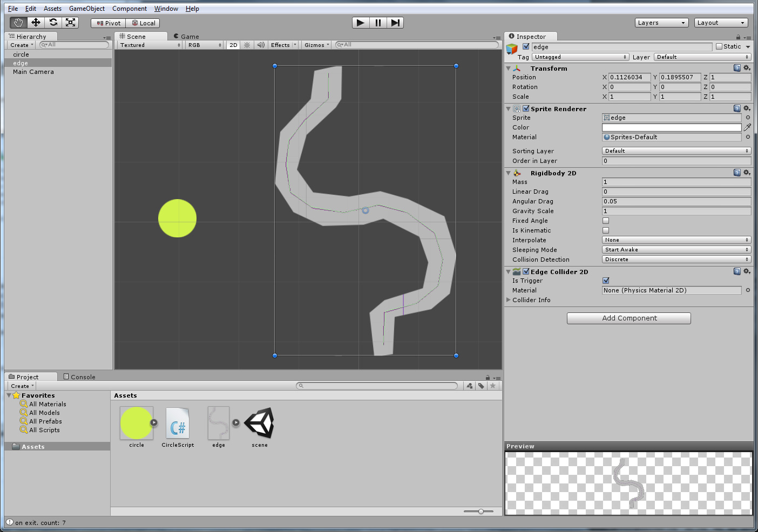
Task: Toggle the 2D scene view mode
Action: coord(233,45)
